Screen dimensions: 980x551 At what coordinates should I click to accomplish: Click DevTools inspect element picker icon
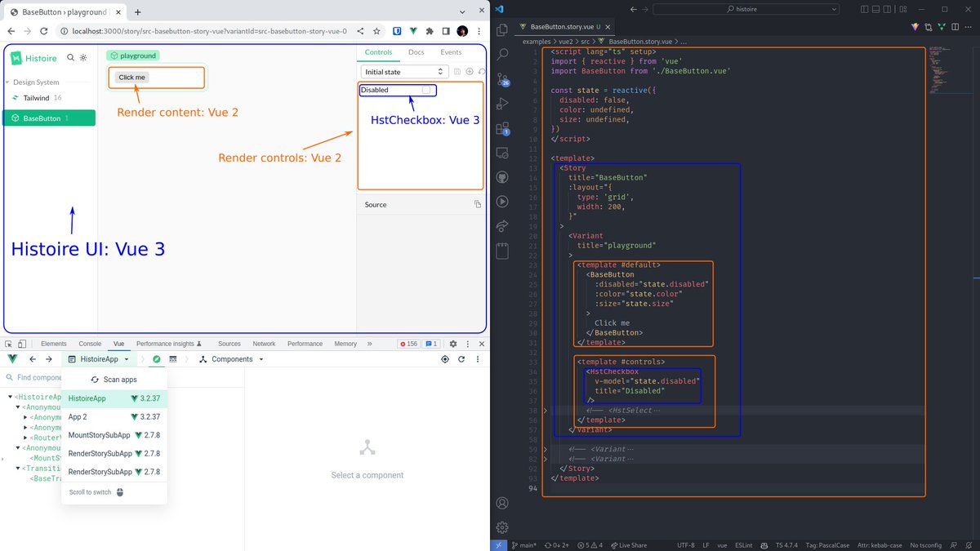(8, 344)
